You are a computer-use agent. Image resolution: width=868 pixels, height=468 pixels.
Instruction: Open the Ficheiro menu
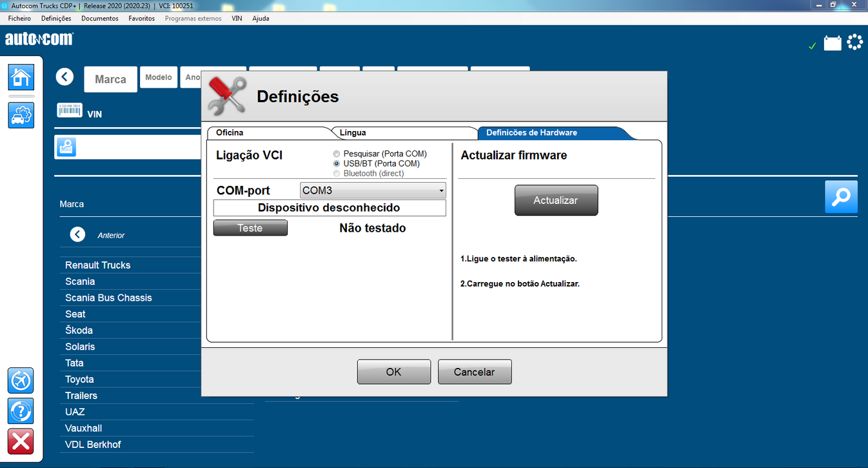pyautogui.click(x=19, y=18)
